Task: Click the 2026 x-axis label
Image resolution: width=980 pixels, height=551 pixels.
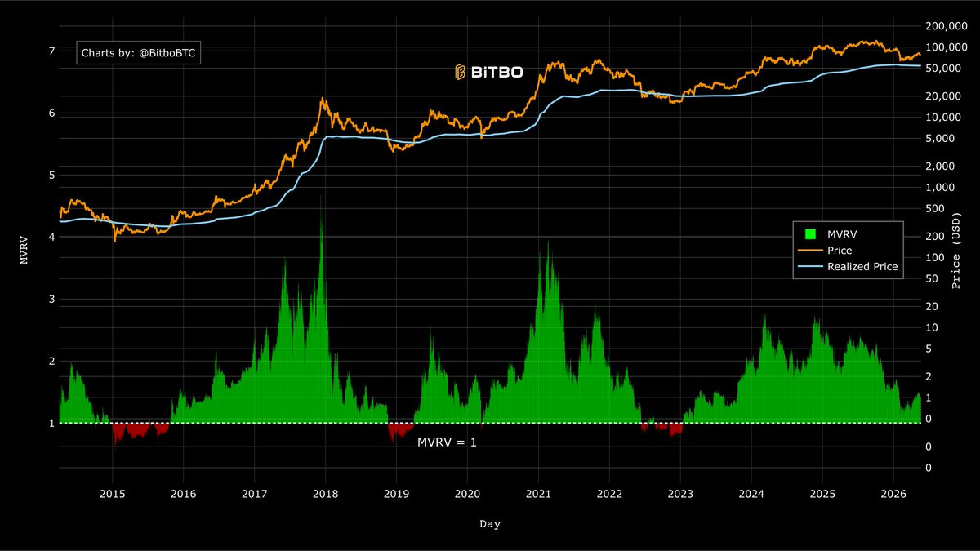Action: coord(893,494)
